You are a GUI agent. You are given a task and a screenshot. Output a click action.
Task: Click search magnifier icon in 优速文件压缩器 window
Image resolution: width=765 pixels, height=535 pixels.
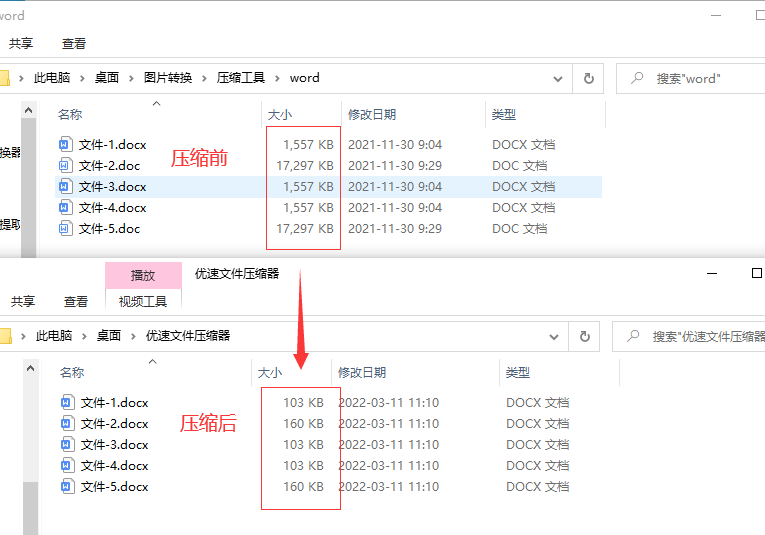pos(633,336)
